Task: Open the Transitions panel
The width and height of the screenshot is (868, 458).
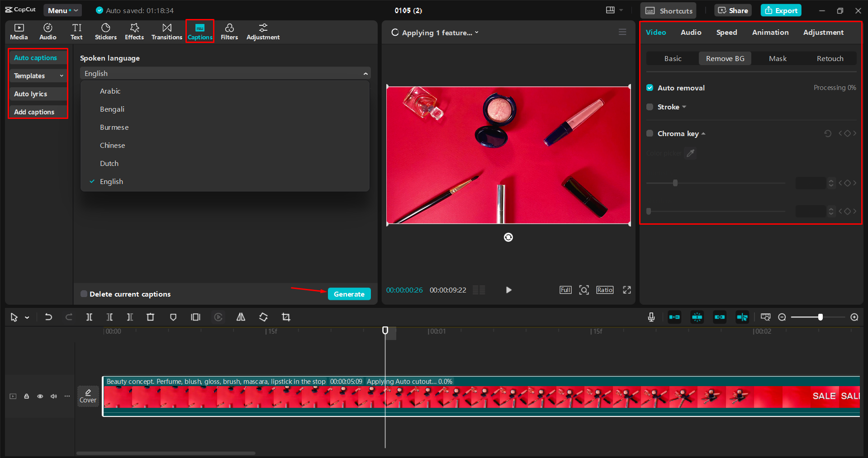Action: pyautogui.click(x=166, y=32)
